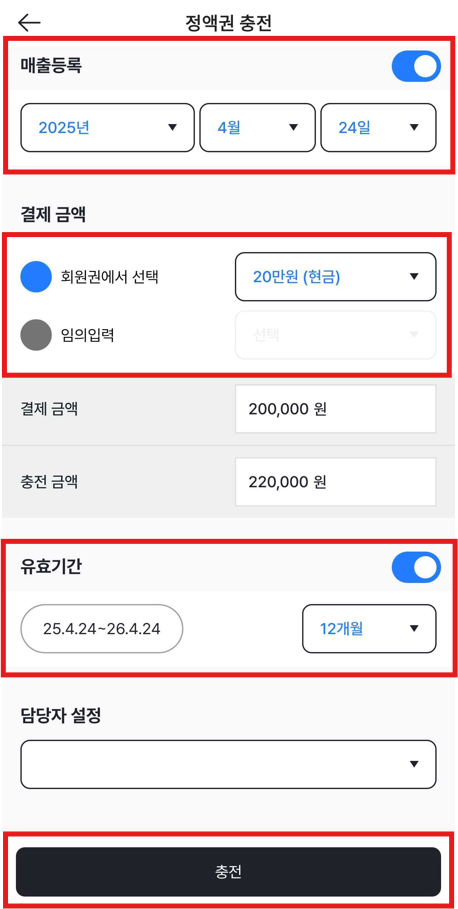Screen dimensions: 458x909
Task: Click the disabled 선택 dropdown beside 임의입력
Action: [x=335, y=335]
